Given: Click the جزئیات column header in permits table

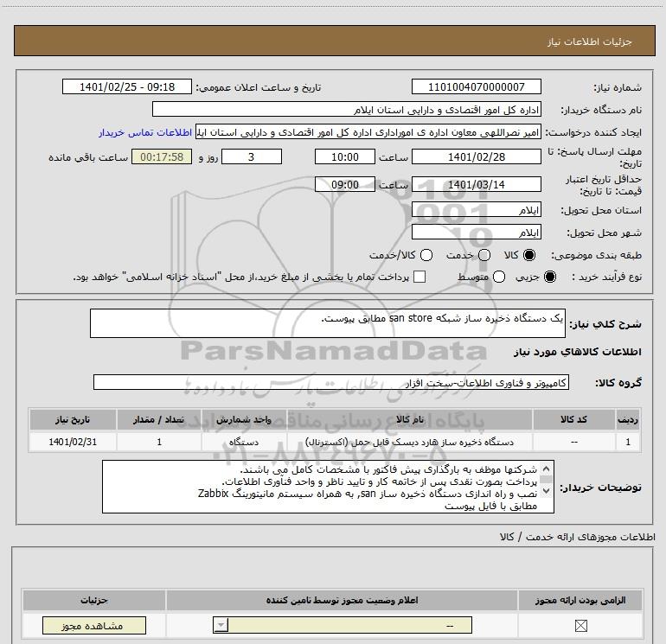Looking at the screenshot, I should [94, 600].
